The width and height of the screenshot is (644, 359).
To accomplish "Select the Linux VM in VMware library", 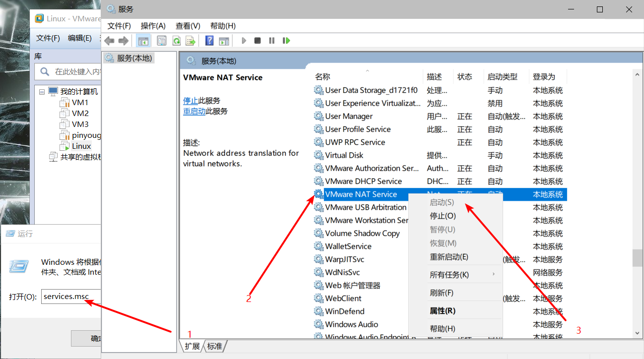I will 81,146.
